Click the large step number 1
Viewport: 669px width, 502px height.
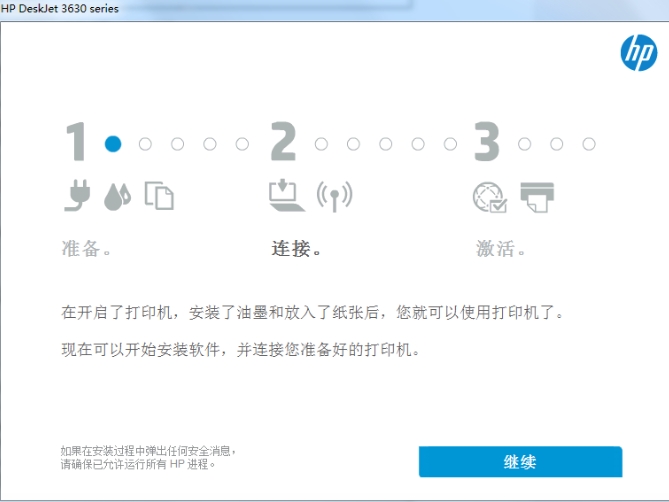76,142
